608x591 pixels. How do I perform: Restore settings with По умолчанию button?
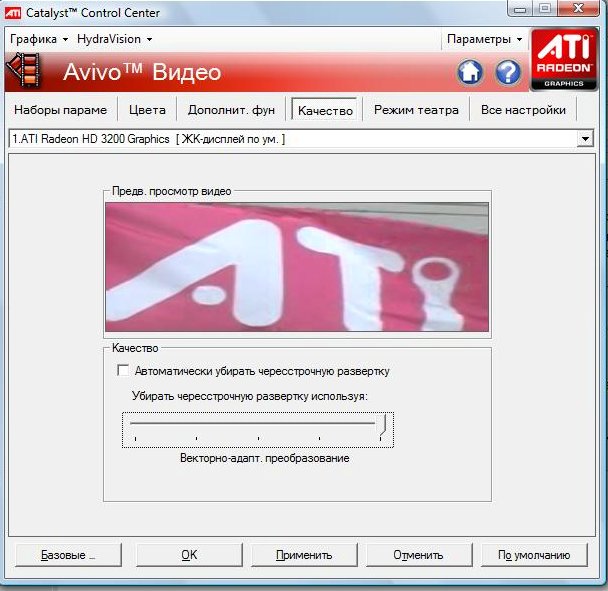coord(534,555)
